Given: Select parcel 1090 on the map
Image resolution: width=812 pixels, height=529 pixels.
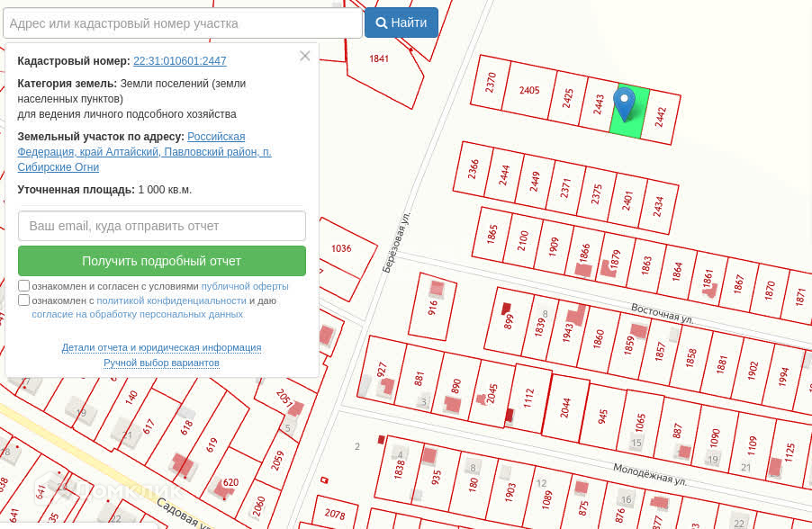Looking at the screenshot, I should [x=715, y=438].
